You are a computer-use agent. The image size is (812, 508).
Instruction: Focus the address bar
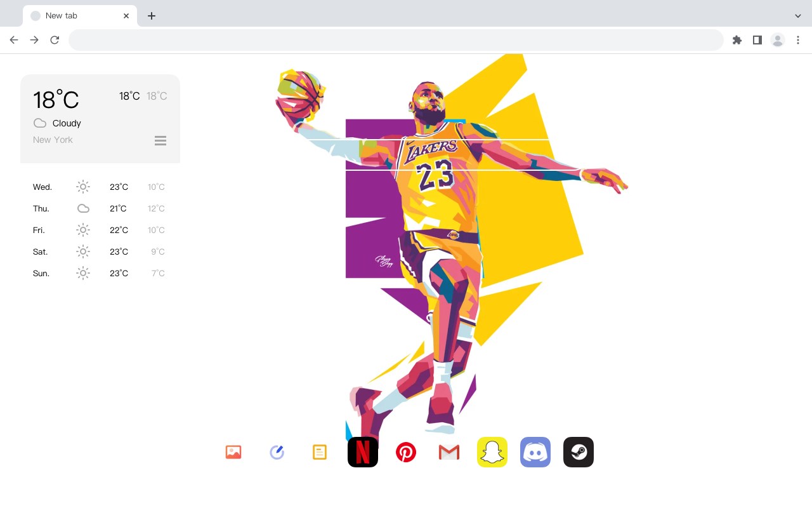point(396,40)
